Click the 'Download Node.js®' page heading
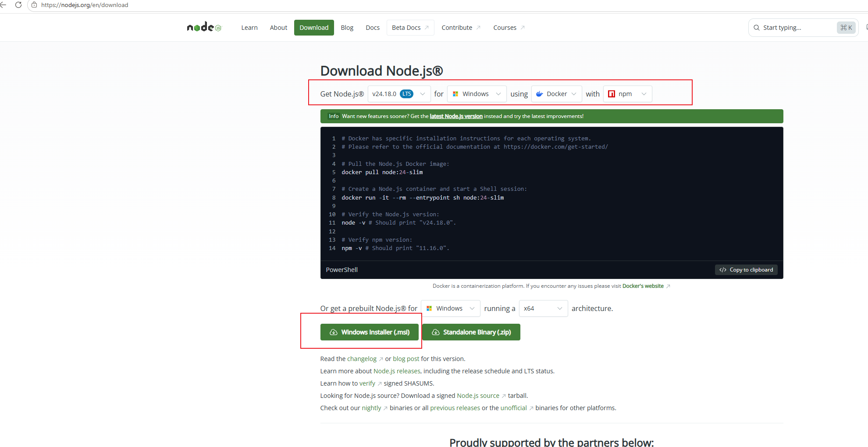Image resolution: width=868 pixels, height=447 pixels. tap(381, 71)
